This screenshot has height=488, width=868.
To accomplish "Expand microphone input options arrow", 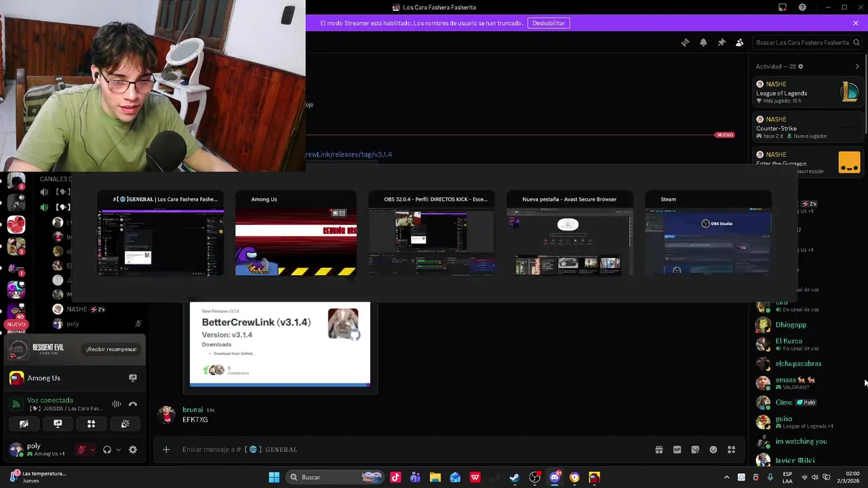I will (92, 449).
